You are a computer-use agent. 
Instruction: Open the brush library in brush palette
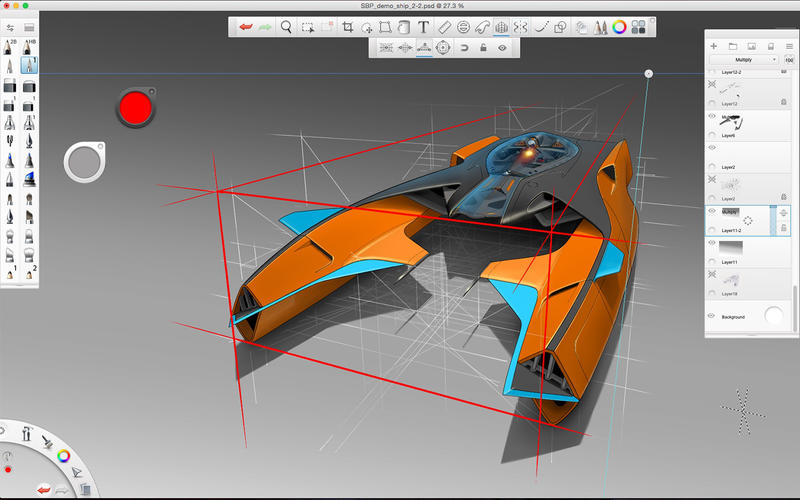(29, 27)
